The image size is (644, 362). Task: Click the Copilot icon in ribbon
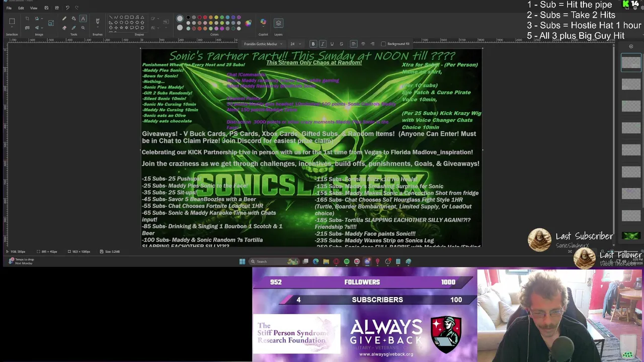point(263,21)
